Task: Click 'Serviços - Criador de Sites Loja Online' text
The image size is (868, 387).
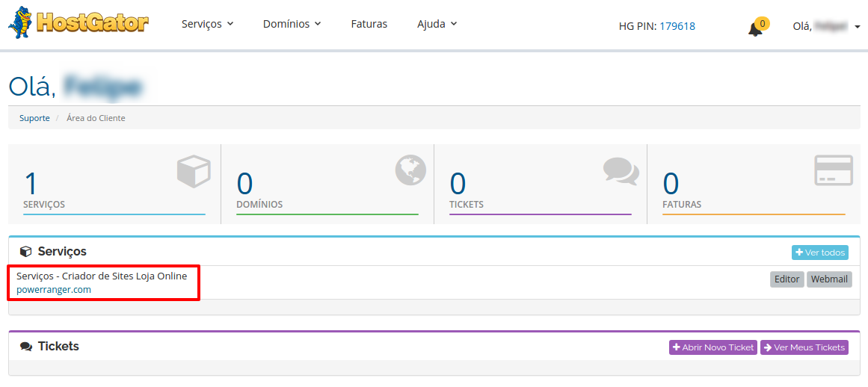Action: (x=102, y=276)
